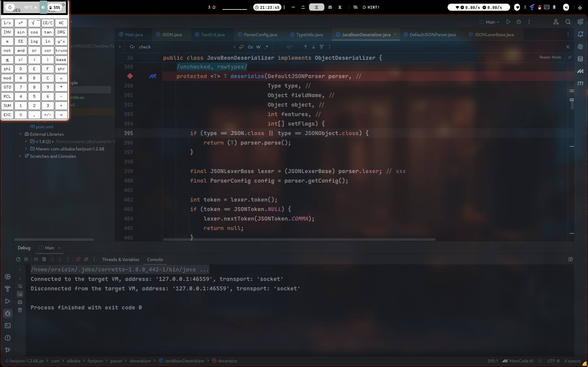Open the Git version control tool window
This screenshot has width=588, height=367.
click(x=8, y=350)
